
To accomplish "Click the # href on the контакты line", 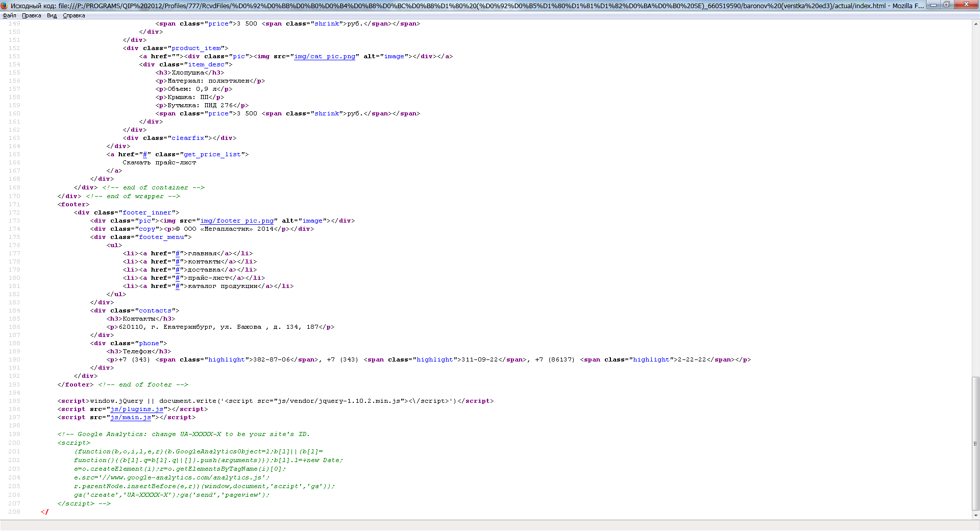I will [178, 262].
